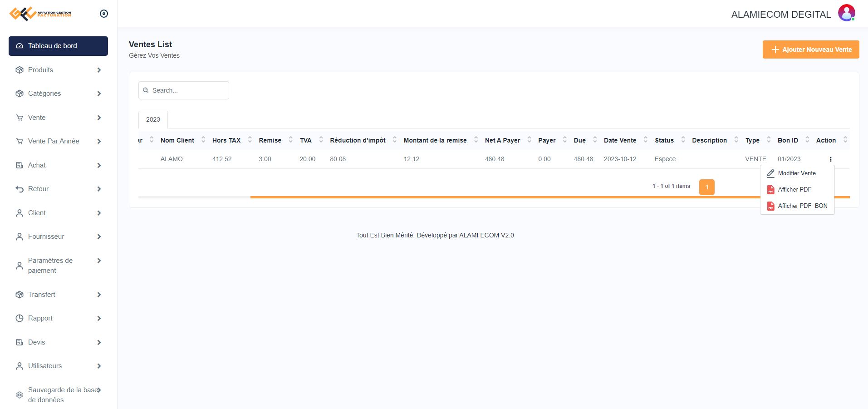This screenshot has height=409, width=868.
Task: Toggle sort on Net A Payer column
Action: point(529,140)
